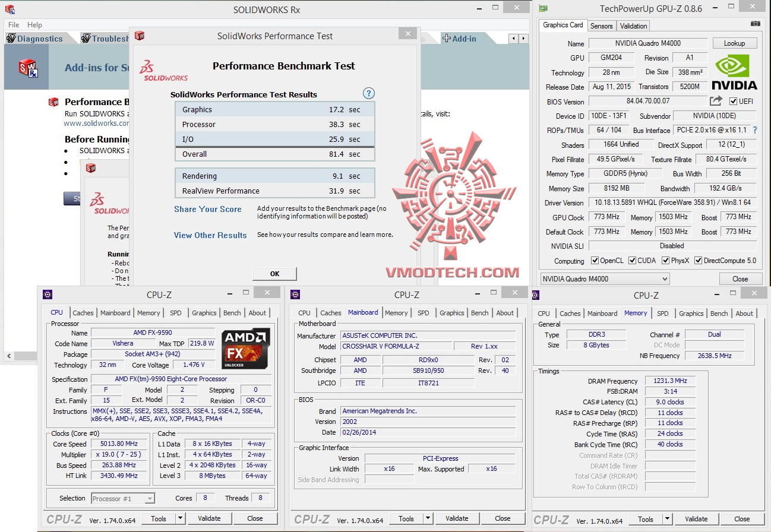Click the motherboard Model field CROSSHAIR V FORMULA-Z
771x532 pixels.
tap(396, 346)
